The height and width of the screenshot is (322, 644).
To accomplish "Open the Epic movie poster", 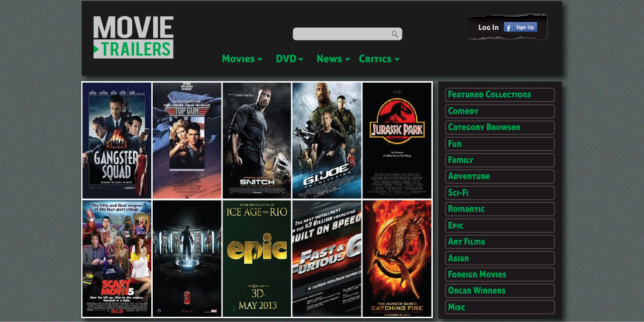I will 257,258.
